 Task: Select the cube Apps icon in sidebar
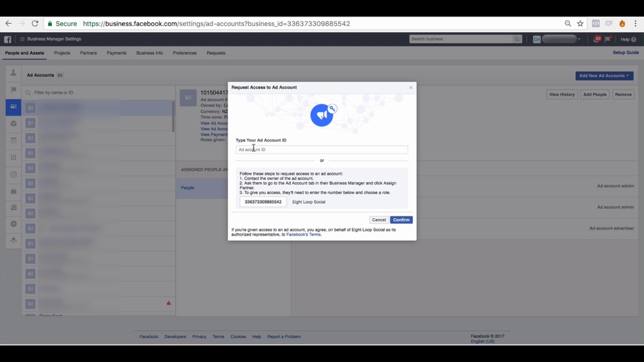click(x=14, y=124)
